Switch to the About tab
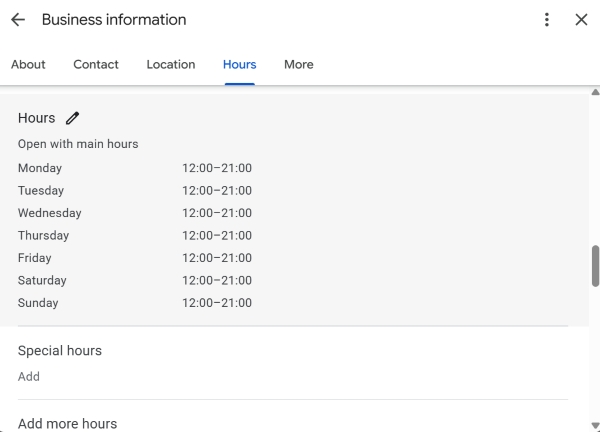This screenshot has width=600, height=432. pos(28,64)
